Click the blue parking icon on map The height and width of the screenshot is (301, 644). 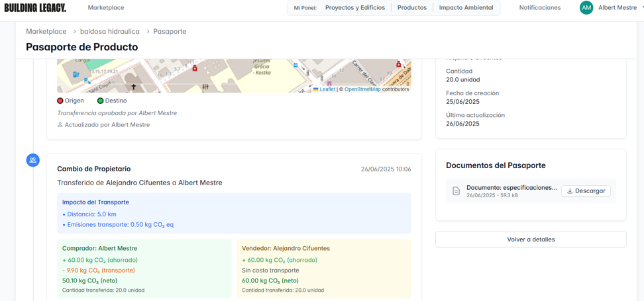tap(87, 81)
